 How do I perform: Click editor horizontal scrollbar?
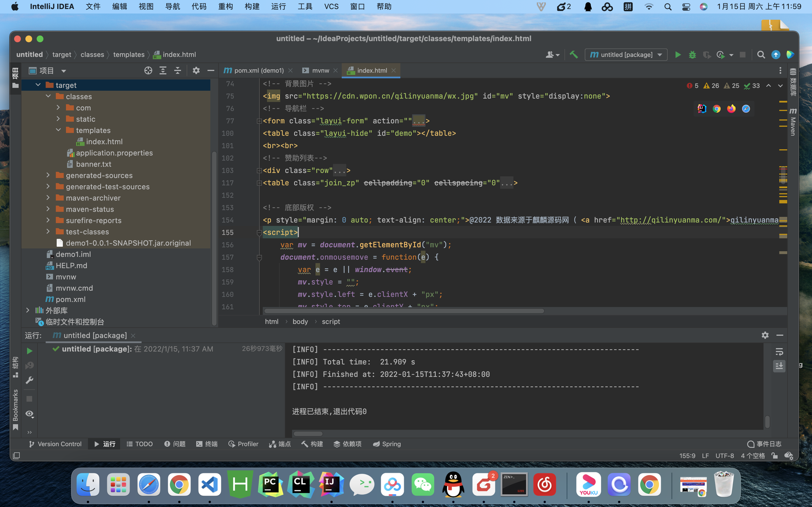404,311
